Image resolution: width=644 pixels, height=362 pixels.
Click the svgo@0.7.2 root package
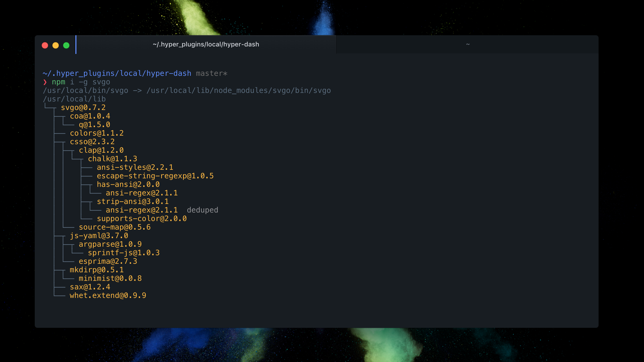(83, 108)
